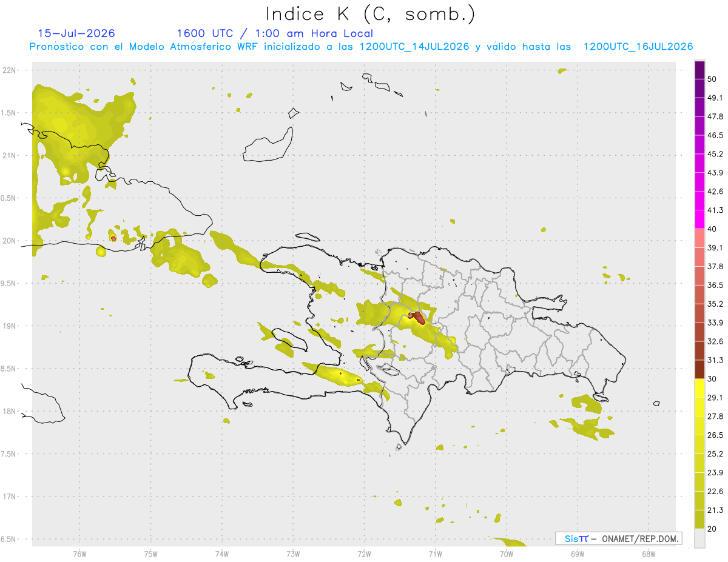Click the colorbar value "35.2"

click(x=715, y=304)
